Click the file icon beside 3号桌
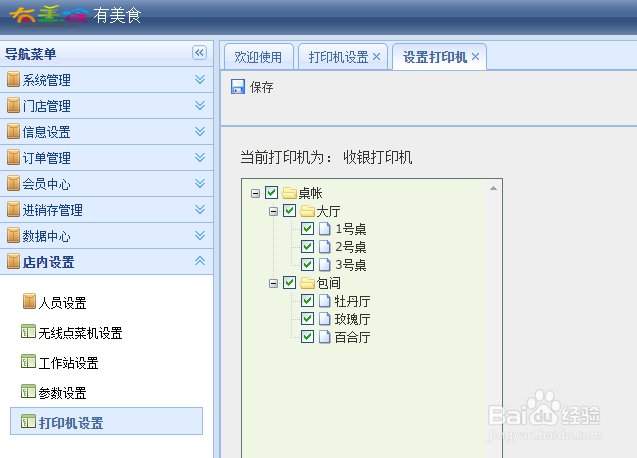637x458 pixels. click(324, 265)
